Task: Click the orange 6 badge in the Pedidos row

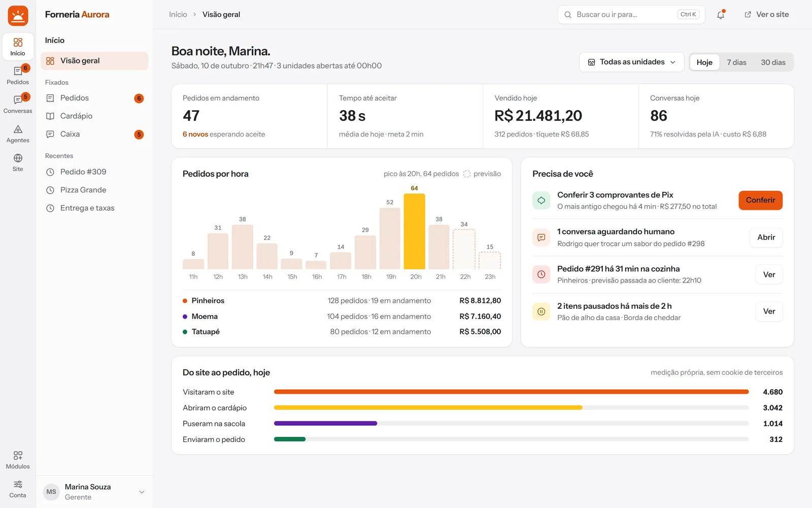Action: 139,99
